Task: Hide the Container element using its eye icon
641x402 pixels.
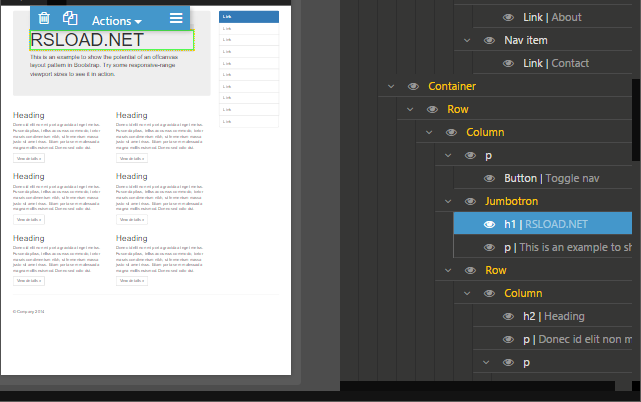Action: click(x=413, y=86)
